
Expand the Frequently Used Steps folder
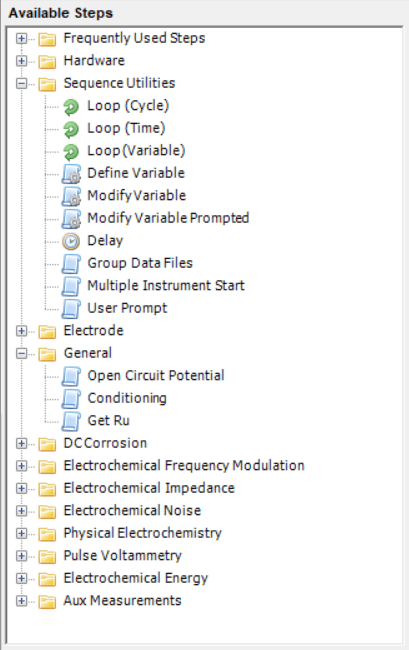point(21,39)
